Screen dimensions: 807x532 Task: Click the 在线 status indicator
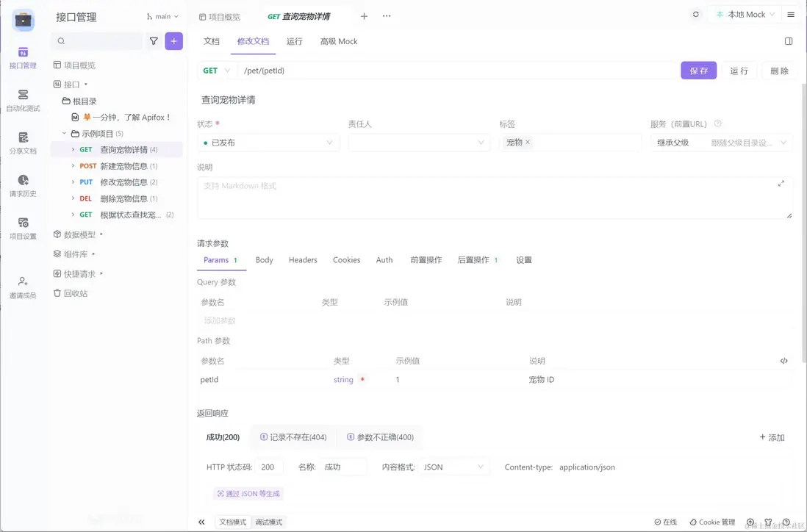click(x=665, y=522)
